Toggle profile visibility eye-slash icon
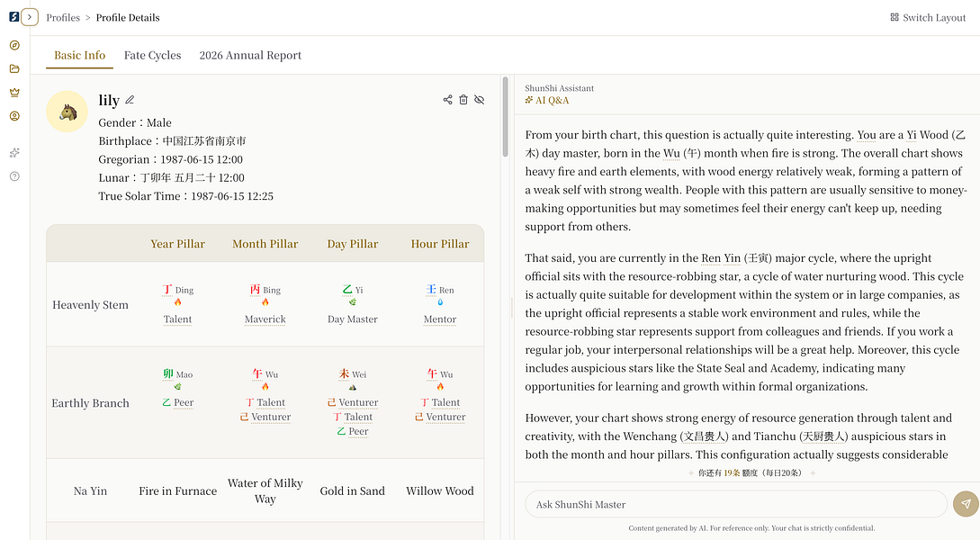This screenshot has width=980, height=540. click(480, 99)
